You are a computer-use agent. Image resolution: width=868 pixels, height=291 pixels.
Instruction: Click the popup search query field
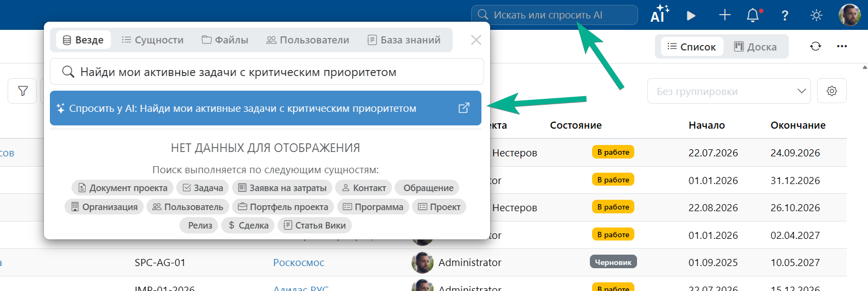pos(267,72)
